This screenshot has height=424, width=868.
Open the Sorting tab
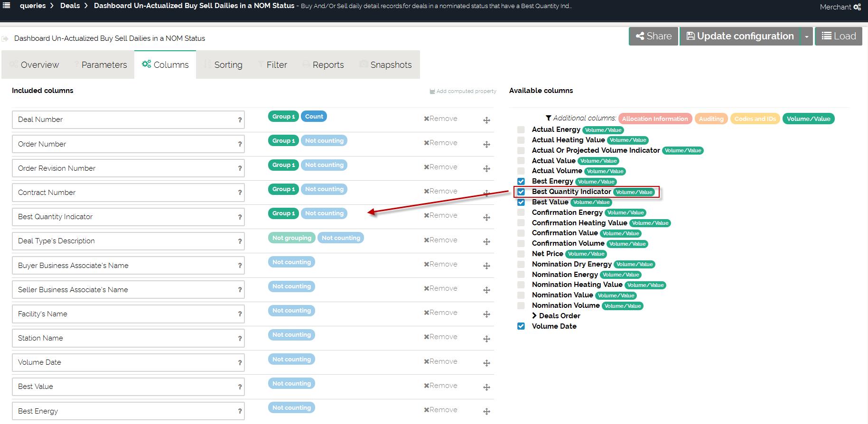coord(228,65)
